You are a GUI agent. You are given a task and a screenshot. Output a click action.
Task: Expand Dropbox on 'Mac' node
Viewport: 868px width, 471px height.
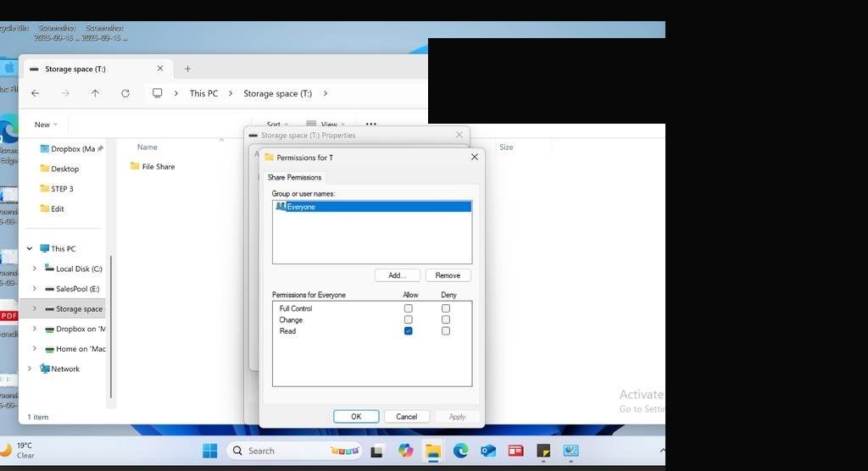(x=34, y=329)
